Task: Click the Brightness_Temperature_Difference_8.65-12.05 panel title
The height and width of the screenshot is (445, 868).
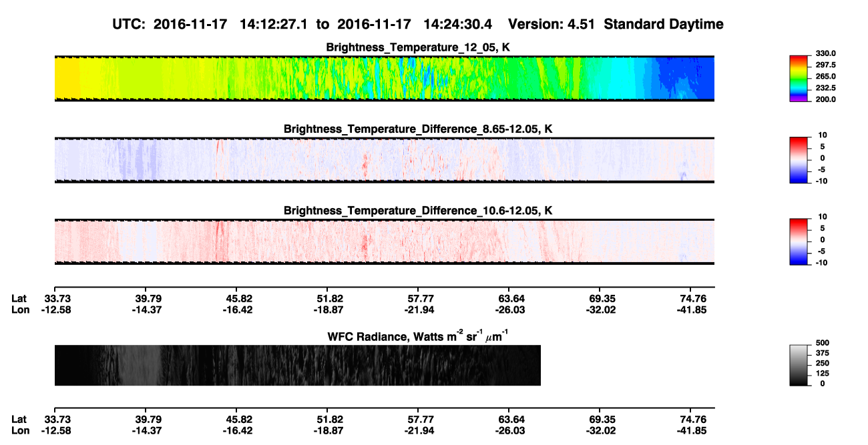Action: click(418, 129)
